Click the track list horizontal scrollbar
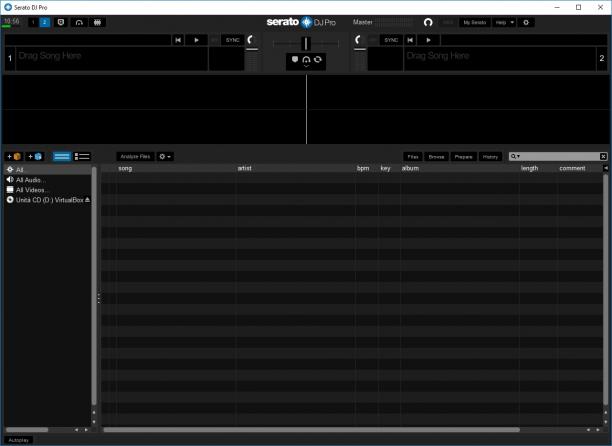Viewport: 612px width, 446px height. tap(311, 430)
